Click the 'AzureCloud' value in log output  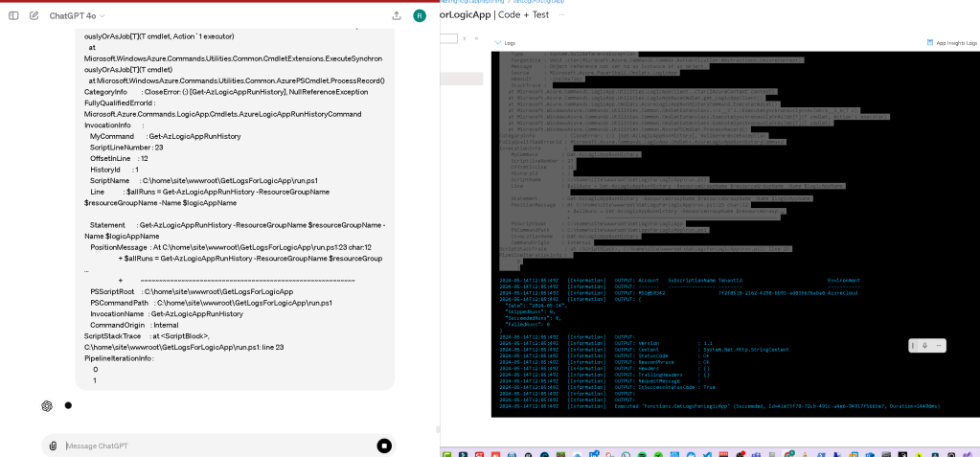[x=843, y=292]
